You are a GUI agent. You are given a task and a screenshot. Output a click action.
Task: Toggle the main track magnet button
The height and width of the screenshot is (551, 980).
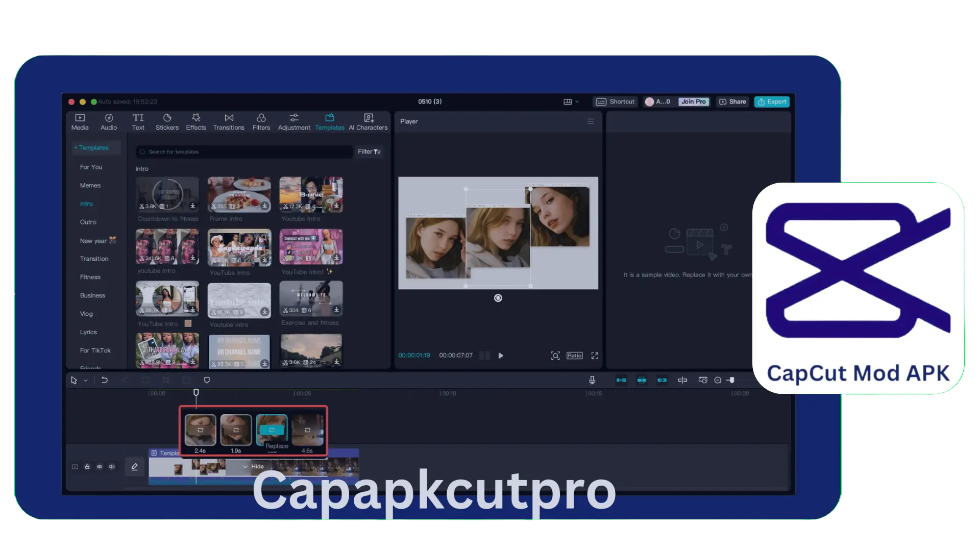pos(621,380)
